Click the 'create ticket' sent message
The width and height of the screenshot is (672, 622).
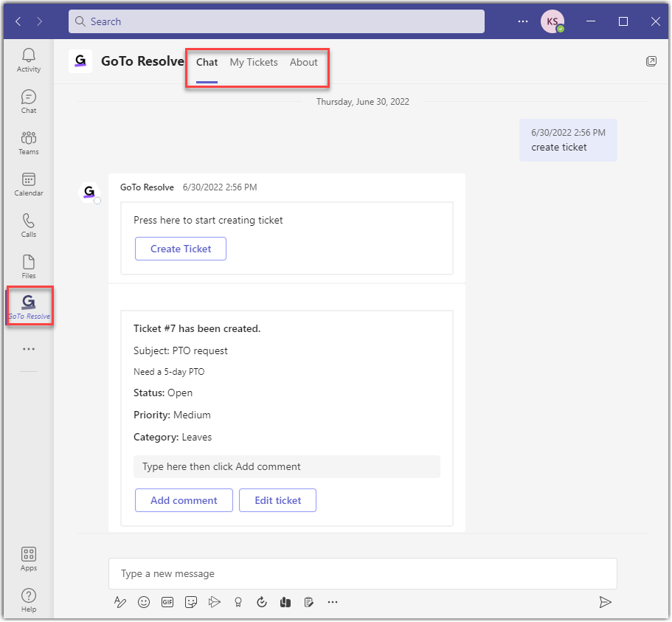tap(568, 140)
